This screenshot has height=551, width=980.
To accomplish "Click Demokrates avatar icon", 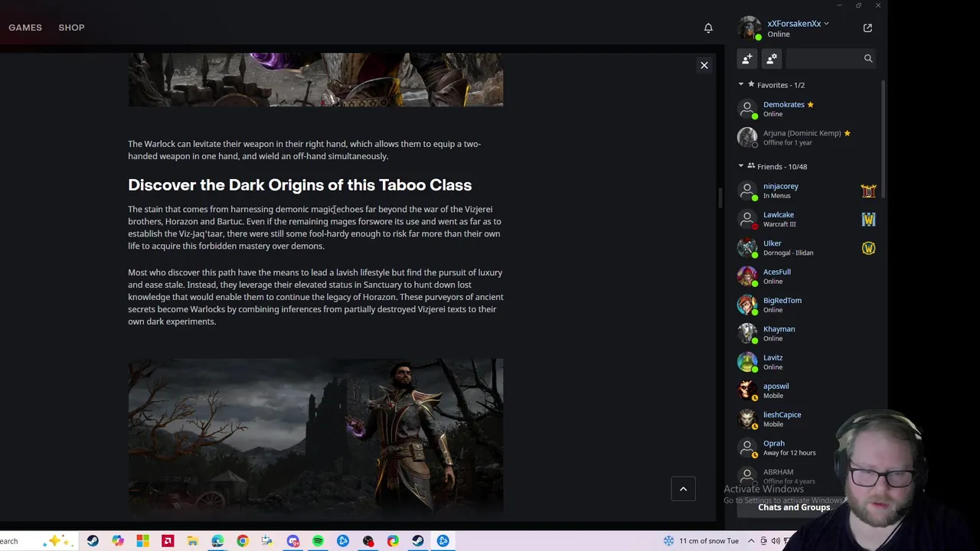I will coord(747,109).
